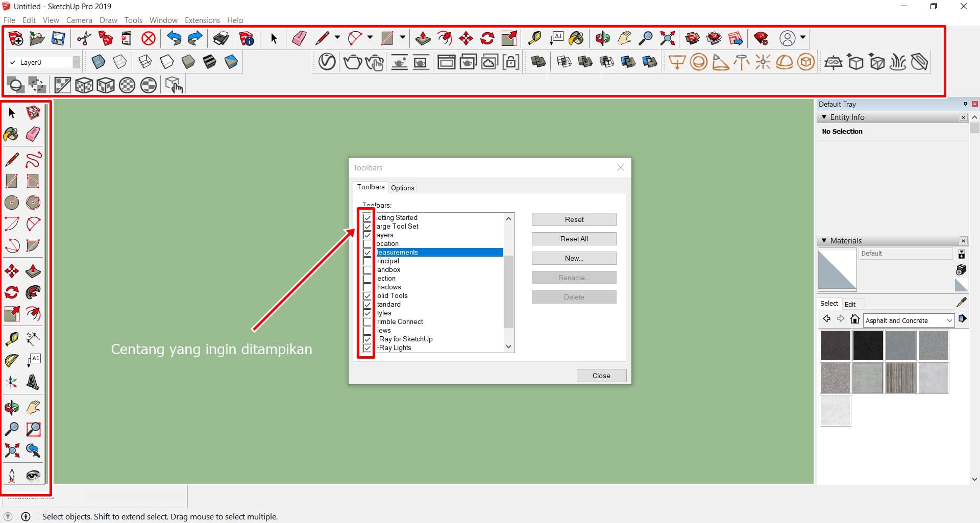Click the Save disk icon
Image resolution: width=980 pixels, height=523 pixels.
tap(59, 38)
